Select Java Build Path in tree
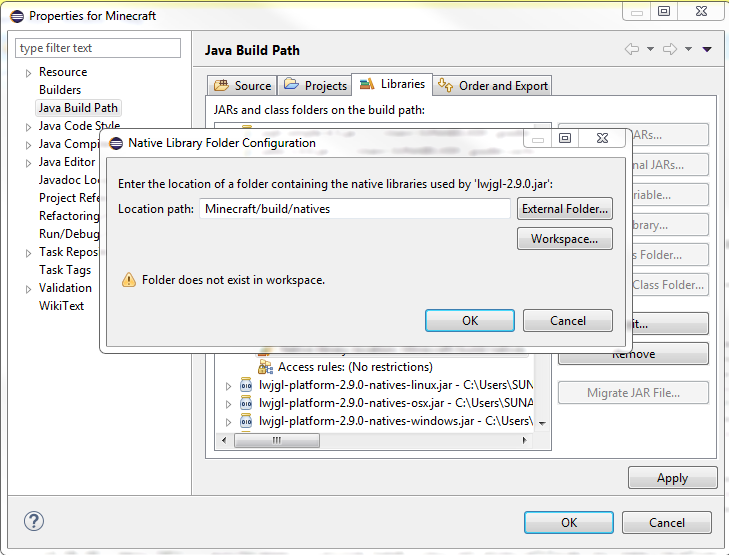Viewport: 729px width, 555px height. (x=78, y=108)
